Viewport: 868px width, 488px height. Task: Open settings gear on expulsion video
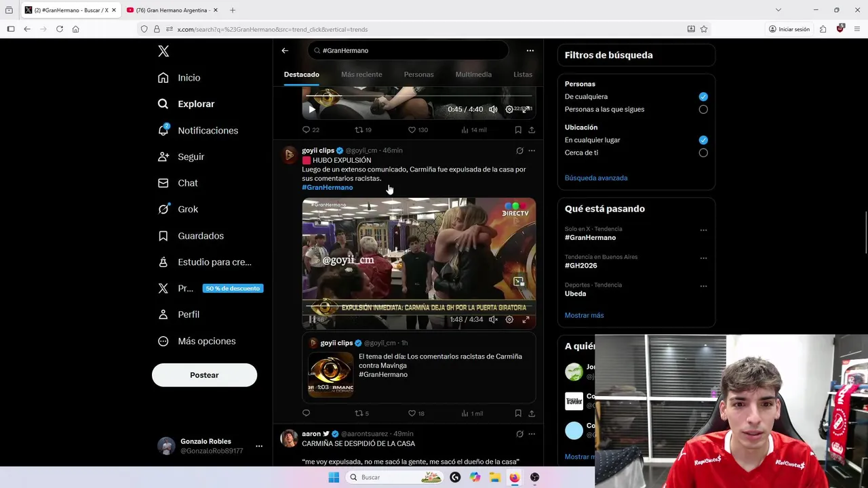point(509,320)
